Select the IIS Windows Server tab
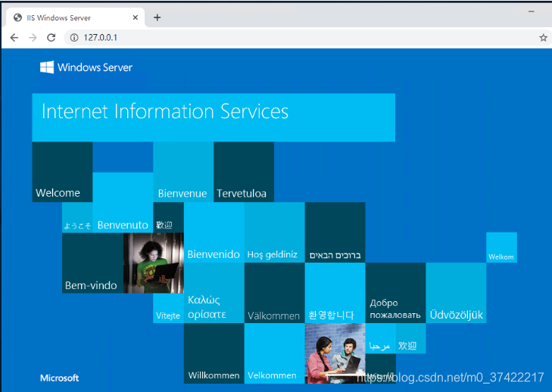Image resolution: width=552 pixels, height=392 pixels. pyautogui.click(x=75, y=17)
